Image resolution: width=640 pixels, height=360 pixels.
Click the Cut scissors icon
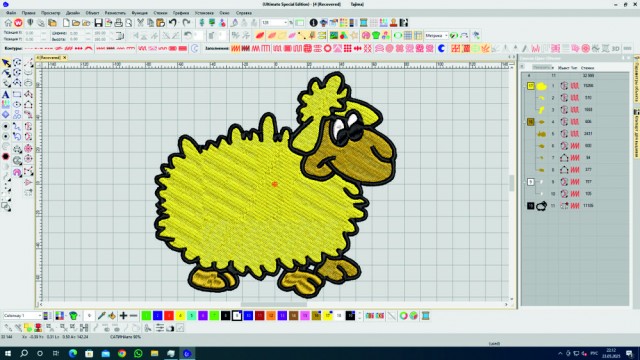140,23
